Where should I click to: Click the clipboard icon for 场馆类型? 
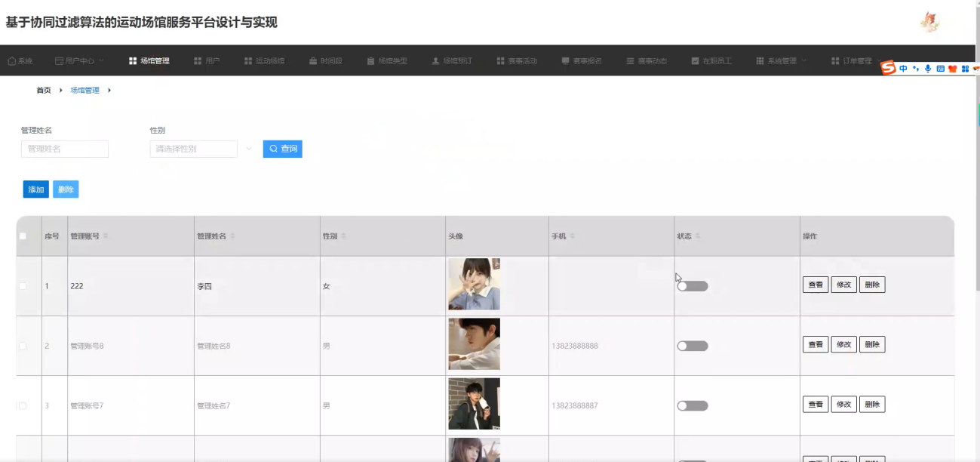point(370,61)
